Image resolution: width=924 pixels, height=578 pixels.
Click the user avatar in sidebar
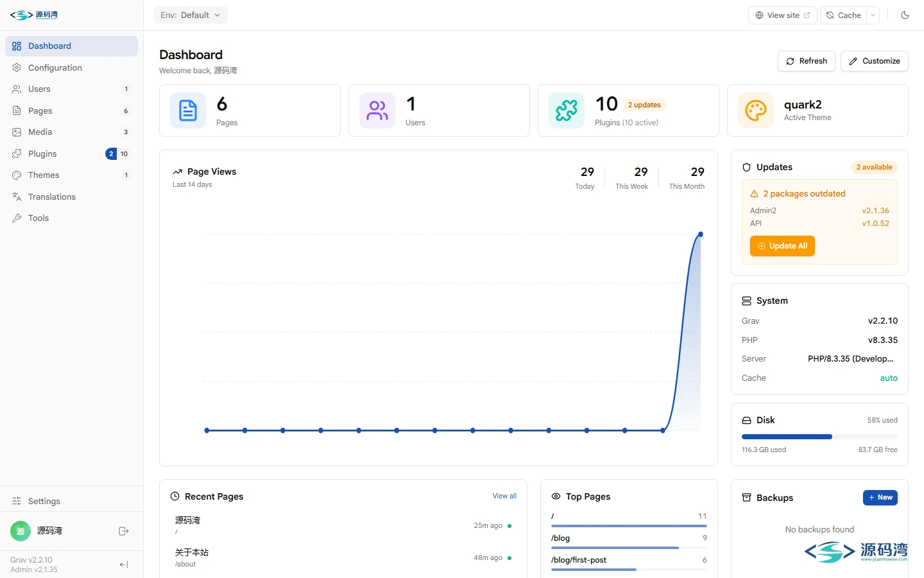[21, 531]
